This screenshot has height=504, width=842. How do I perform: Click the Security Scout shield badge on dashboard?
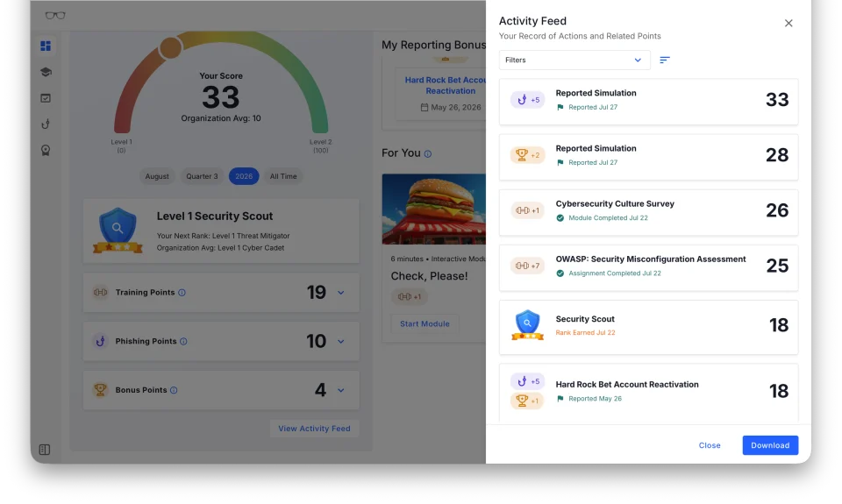tap(118, 231)
